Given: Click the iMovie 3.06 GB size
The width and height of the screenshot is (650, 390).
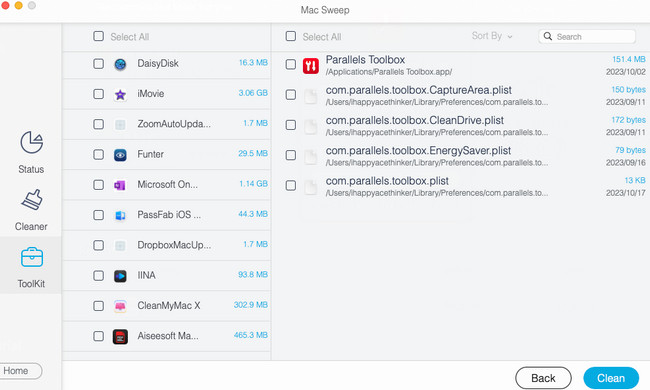Looking at the screenshot, I should (253, 93).
